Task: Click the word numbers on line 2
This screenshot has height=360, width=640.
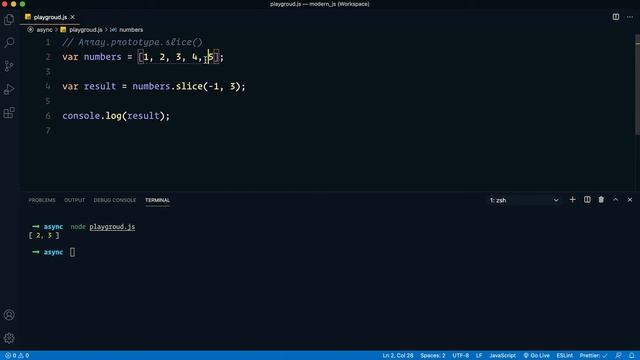Action: click(x=102, y=57)
